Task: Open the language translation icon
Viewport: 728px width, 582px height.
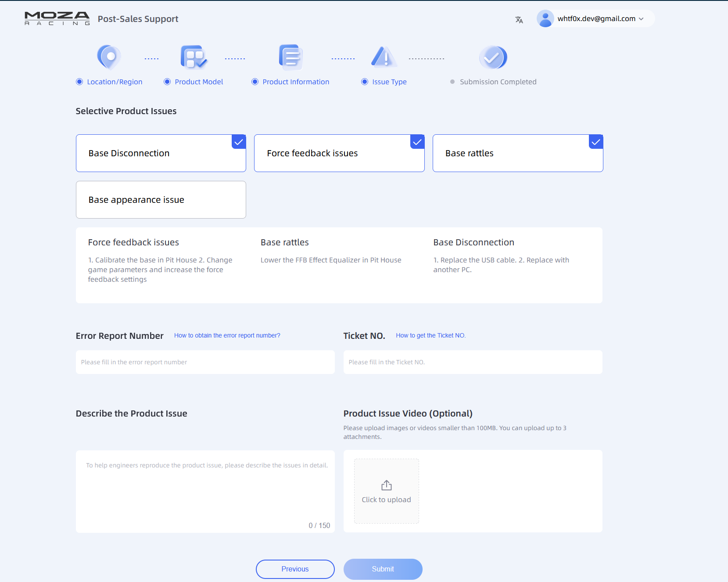Action: coord(519,20)
